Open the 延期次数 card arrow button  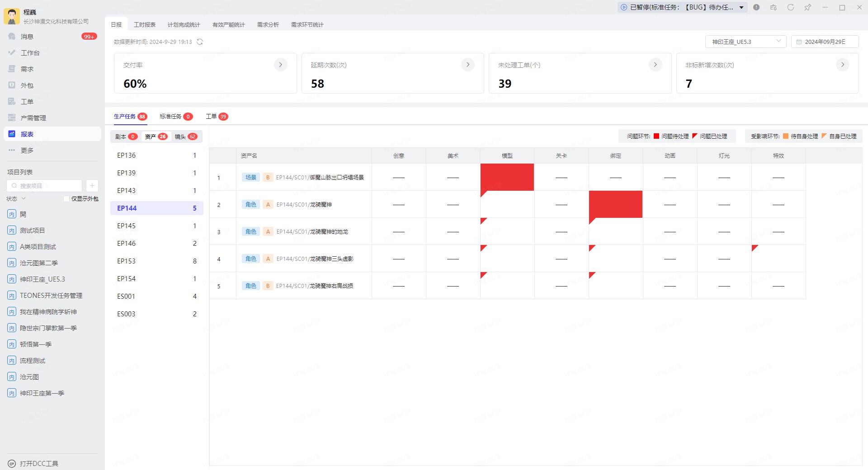coord(467,65)
